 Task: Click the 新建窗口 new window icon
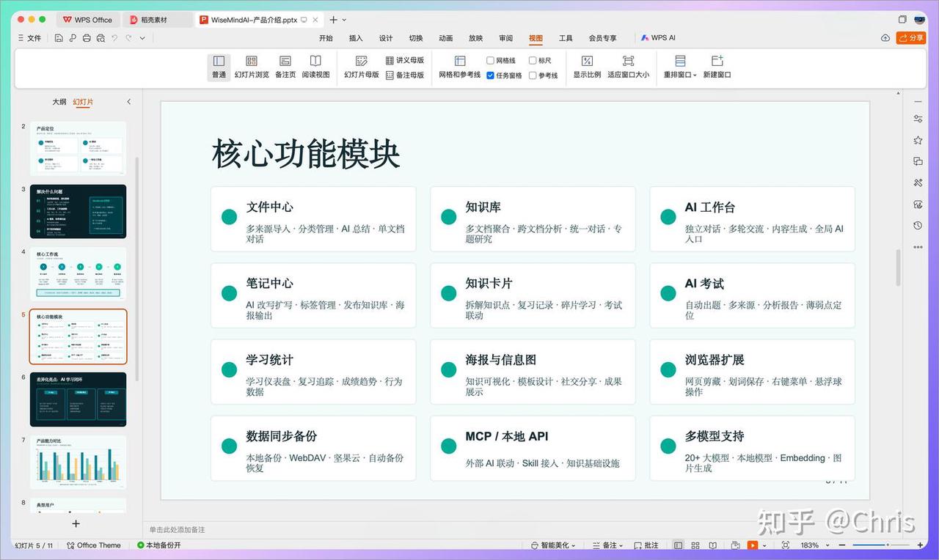(x=717, y=67)
